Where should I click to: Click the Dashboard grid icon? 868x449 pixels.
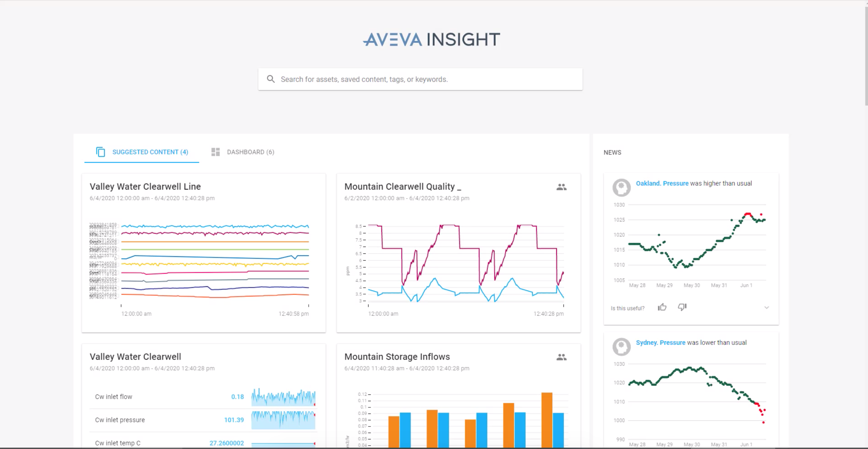click(x=215, y=152)
